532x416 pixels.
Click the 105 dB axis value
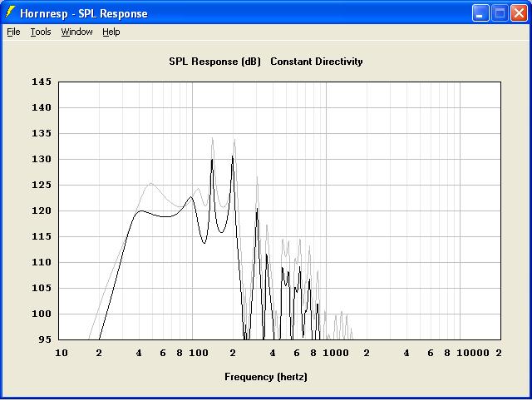tap(42, 288)
